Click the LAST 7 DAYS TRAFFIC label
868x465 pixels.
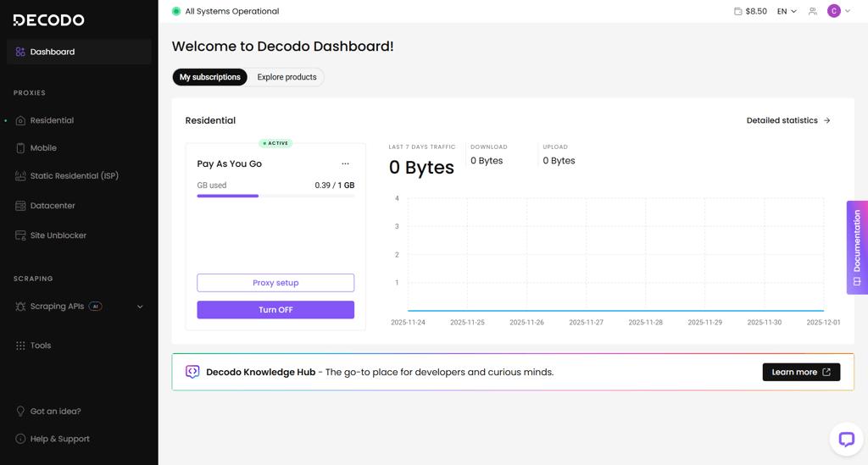click(422, 147)
